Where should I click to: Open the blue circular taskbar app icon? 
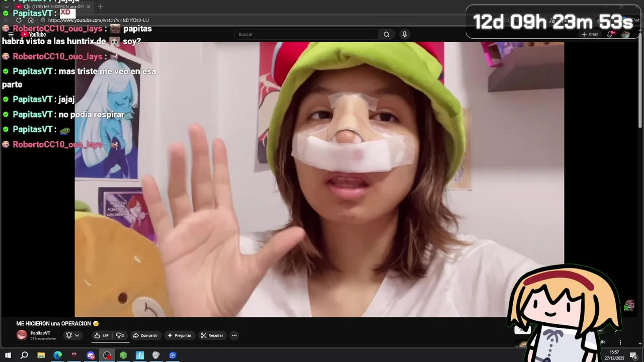[173, 355]
